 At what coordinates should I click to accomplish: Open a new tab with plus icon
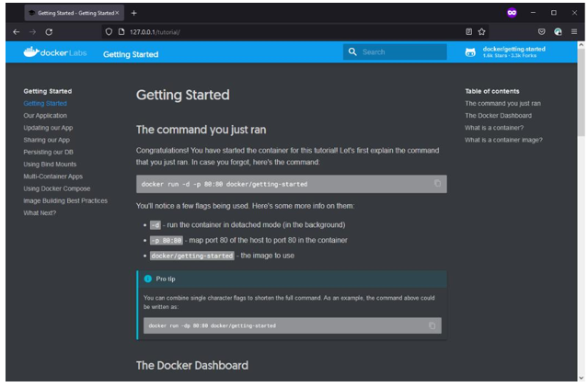(x=133, y=13)
